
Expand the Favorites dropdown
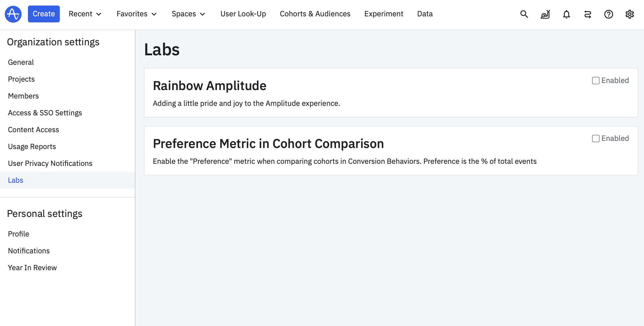pyautogui.click(x=136, y=14)
